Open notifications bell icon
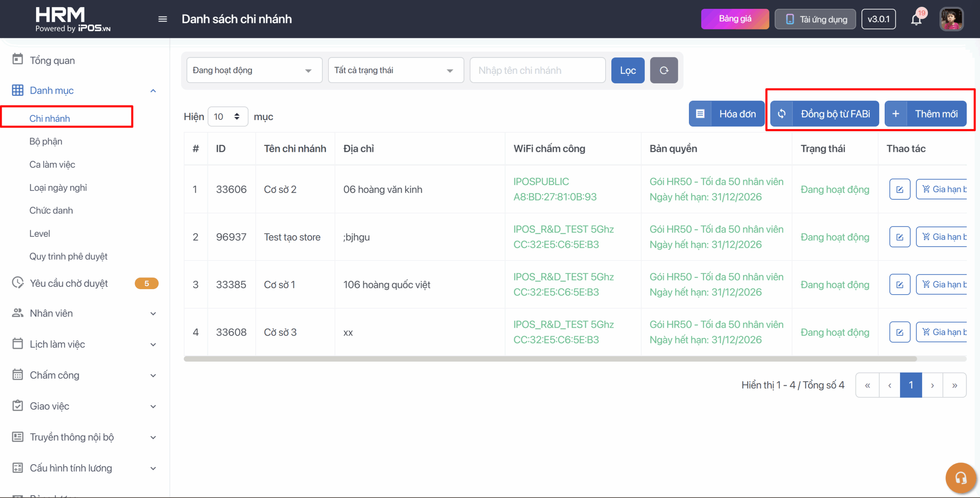980x498 pixels. tap(916, 19)
